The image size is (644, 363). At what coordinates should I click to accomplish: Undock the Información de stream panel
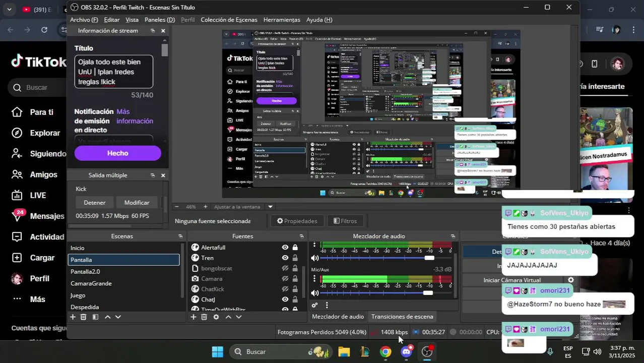153,31
